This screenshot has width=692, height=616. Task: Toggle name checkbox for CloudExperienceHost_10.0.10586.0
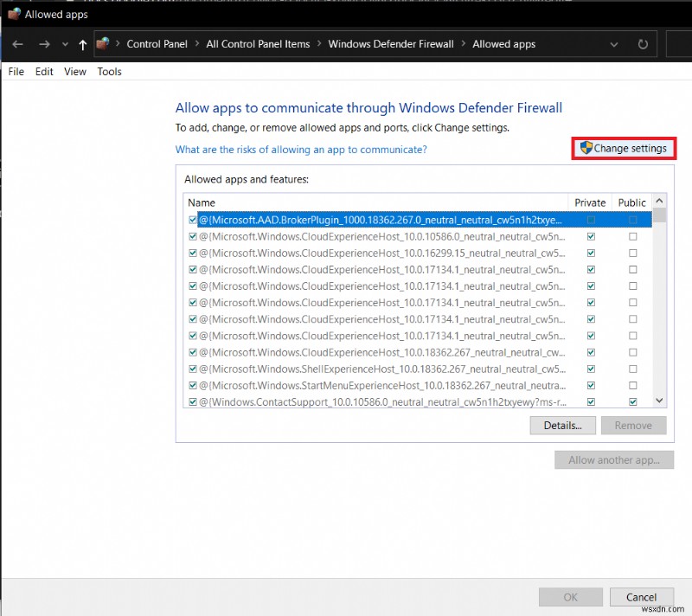(192, 236)
